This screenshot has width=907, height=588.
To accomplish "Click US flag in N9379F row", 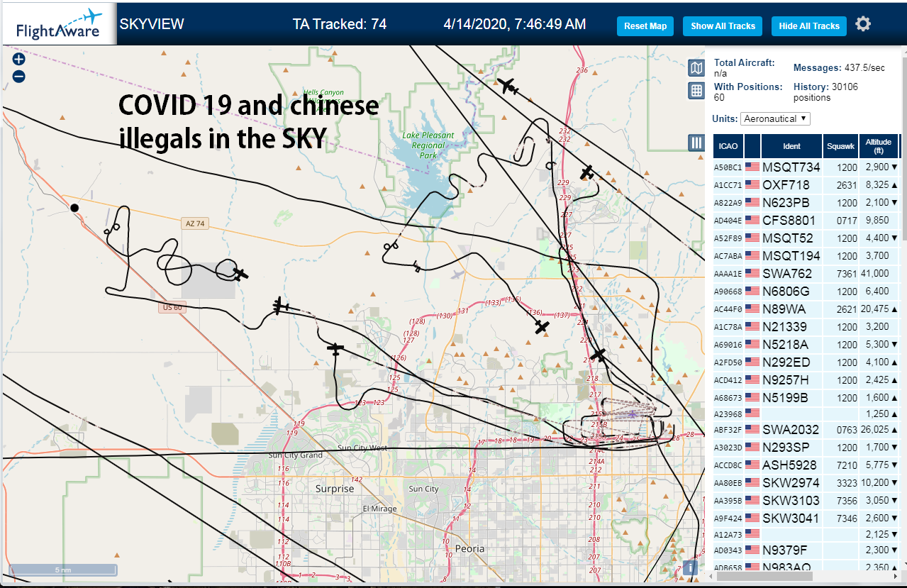I will [x=752, y=550].
